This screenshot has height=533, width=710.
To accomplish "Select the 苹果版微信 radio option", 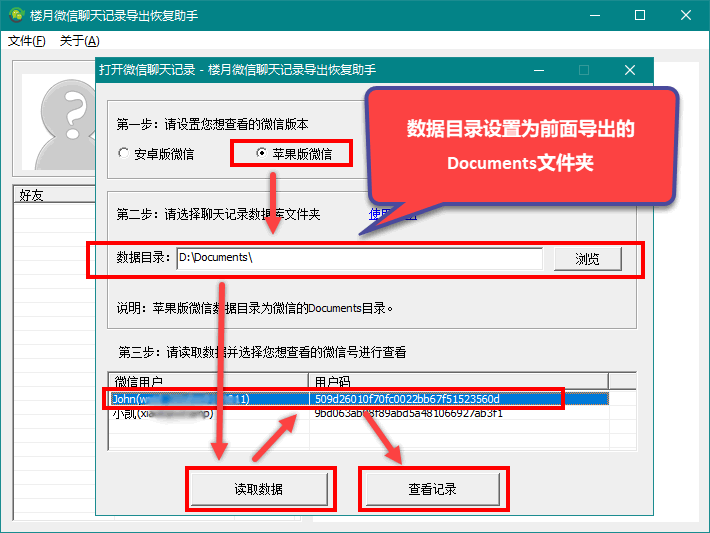I will point(293,154).
